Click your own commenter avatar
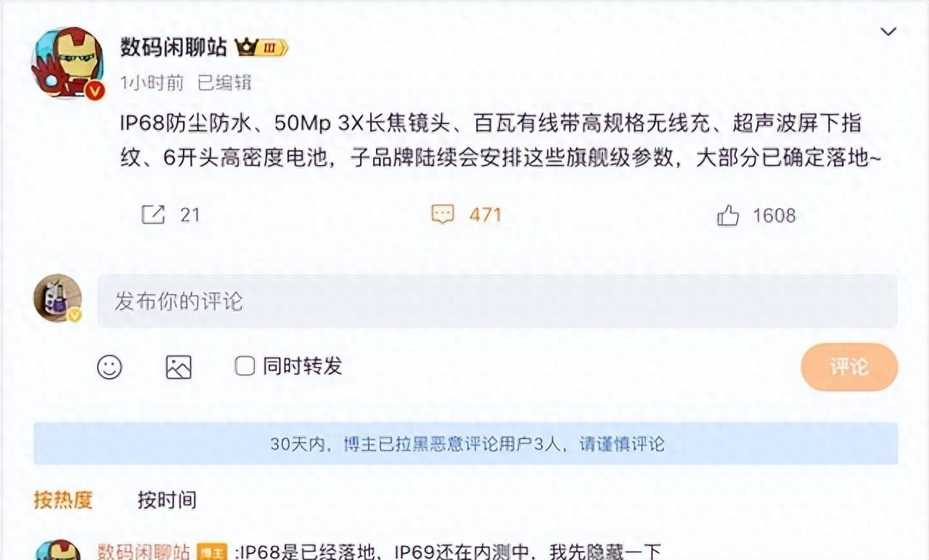The height and width of the screenshot is (560, 929). click(57, 298)
